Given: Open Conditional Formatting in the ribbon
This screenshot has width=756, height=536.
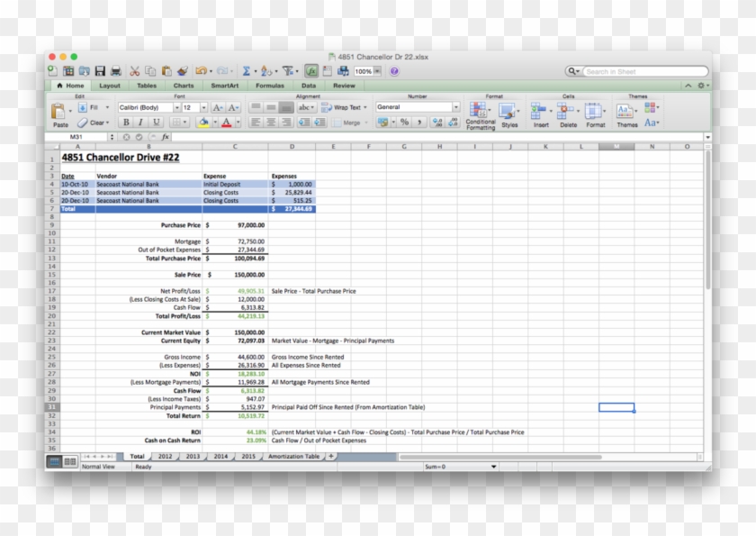Looking at the screenshot, I should (481, 114).
